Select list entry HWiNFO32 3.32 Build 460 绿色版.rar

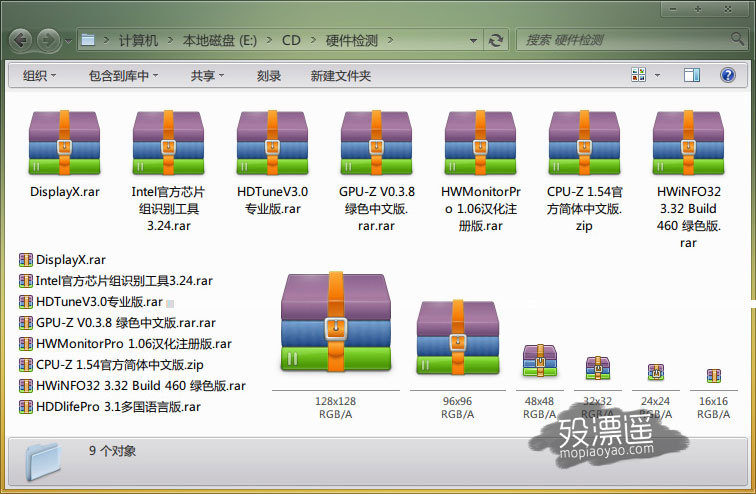point(141,386)
